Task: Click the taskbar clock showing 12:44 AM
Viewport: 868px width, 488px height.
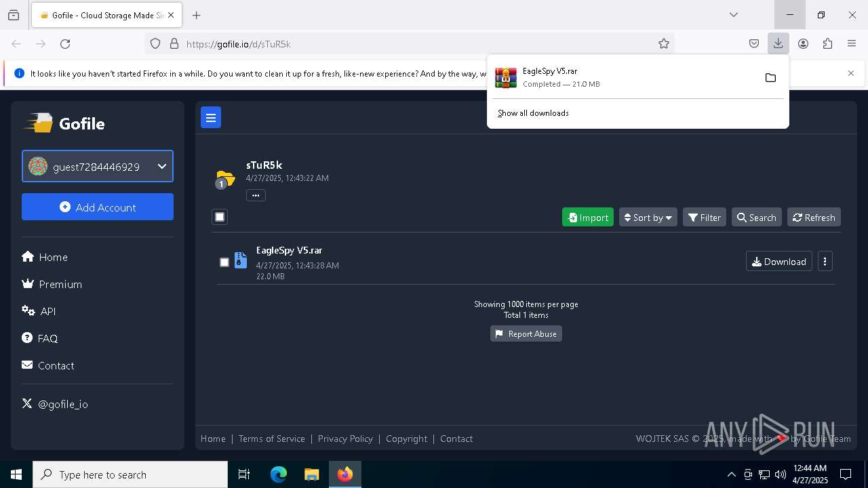Action: click(810, 474)
